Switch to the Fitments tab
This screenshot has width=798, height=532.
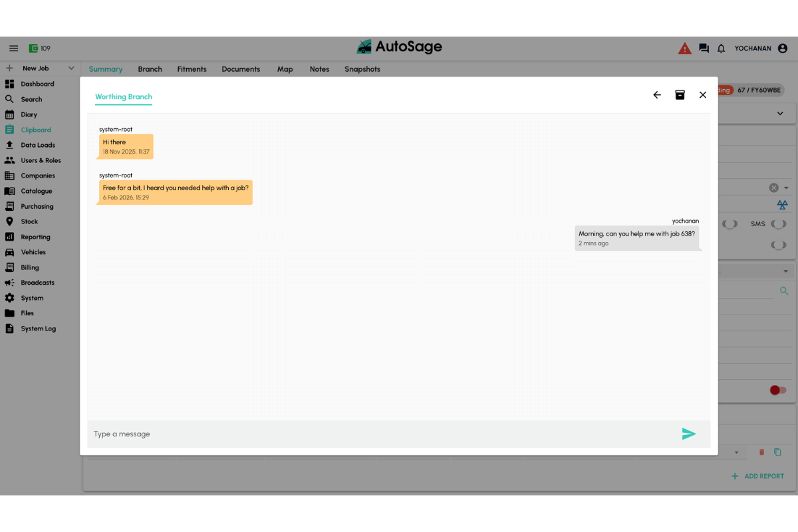(192, 69)
